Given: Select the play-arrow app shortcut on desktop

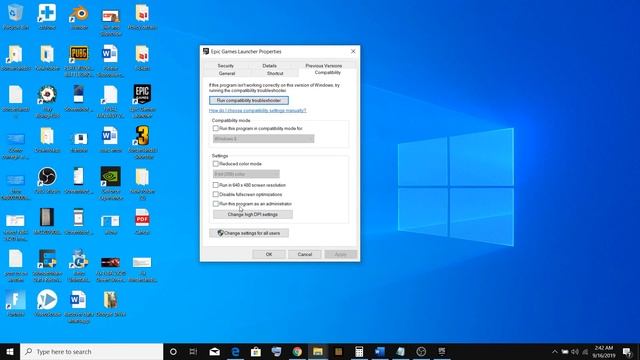Looking at the screenshot, I should coord(47,303).
